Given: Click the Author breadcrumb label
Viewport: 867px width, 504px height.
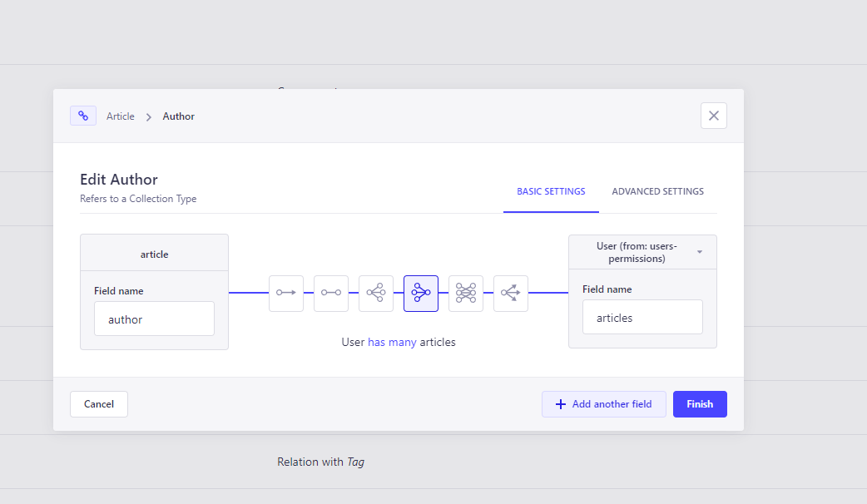Looking at the screenshot, I should click(178, 116).
